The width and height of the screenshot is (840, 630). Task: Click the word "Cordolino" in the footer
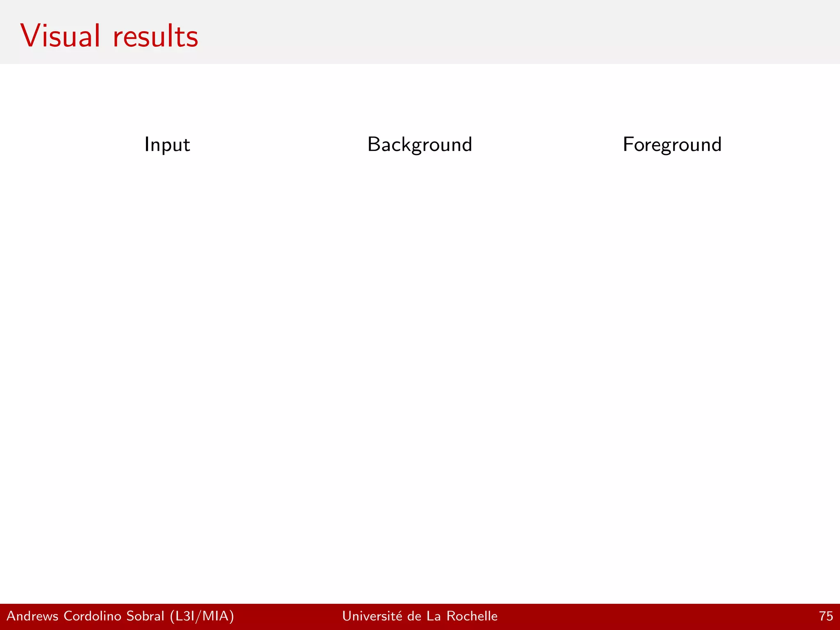93,616
